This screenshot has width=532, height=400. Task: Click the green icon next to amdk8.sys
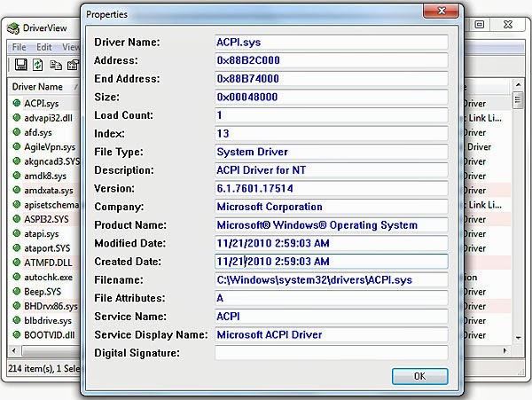[17, 176]
